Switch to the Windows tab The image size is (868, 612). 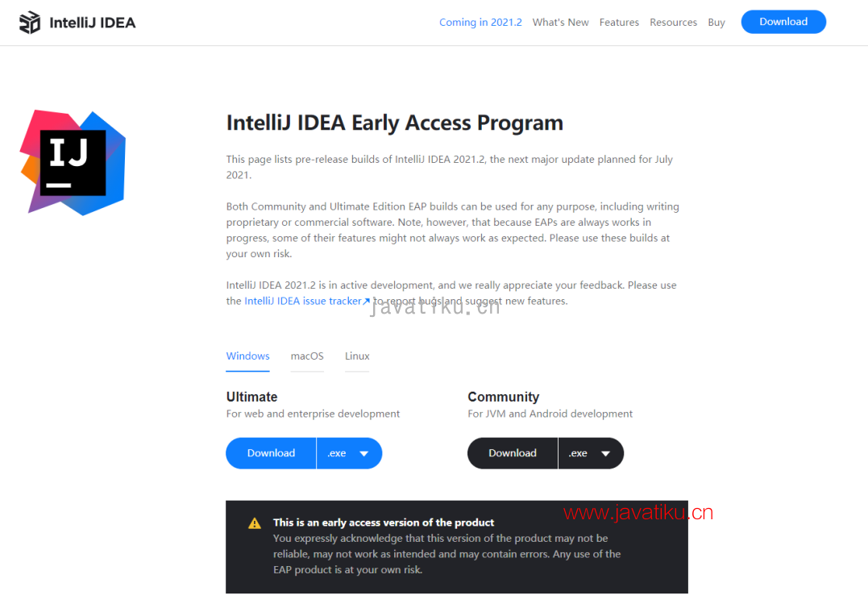tap(247, 356)
